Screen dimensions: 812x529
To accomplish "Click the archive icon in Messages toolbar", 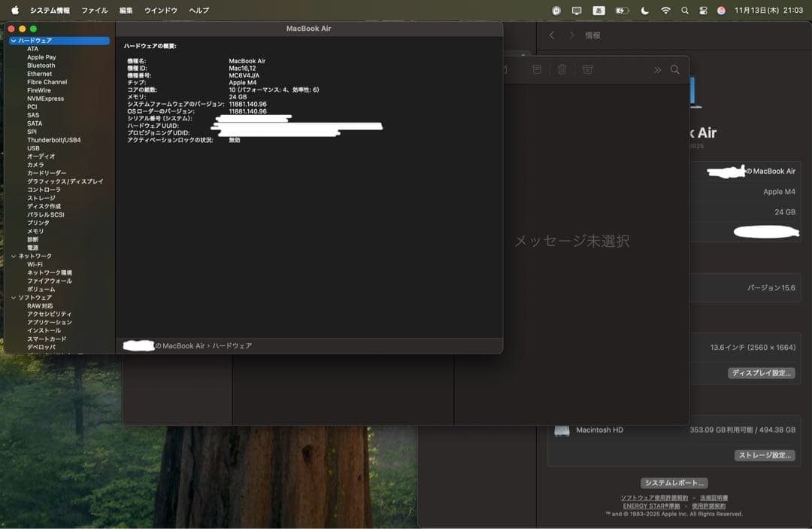I will tap(537, 69).
